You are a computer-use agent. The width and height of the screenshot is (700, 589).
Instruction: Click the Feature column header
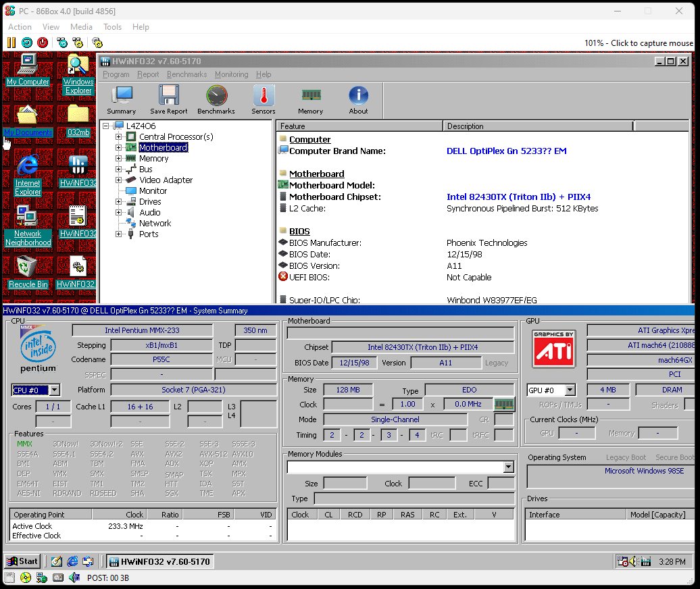pyautogui.click(x=360, y=126)
